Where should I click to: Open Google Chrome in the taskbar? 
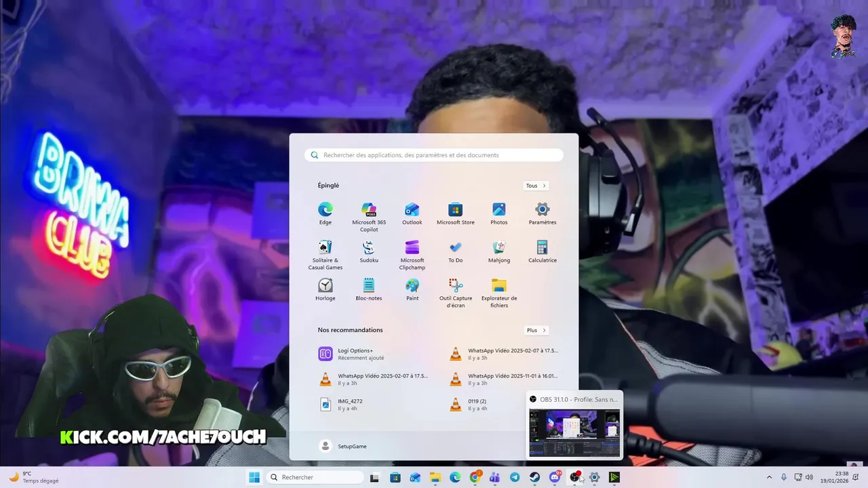(475, 477)
